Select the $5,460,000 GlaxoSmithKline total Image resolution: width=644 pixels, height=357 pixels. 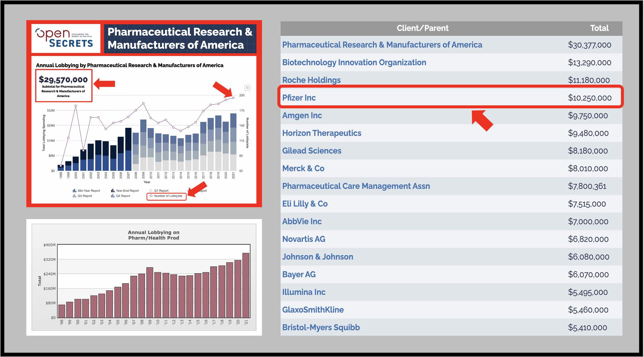(x=588, y=310)
